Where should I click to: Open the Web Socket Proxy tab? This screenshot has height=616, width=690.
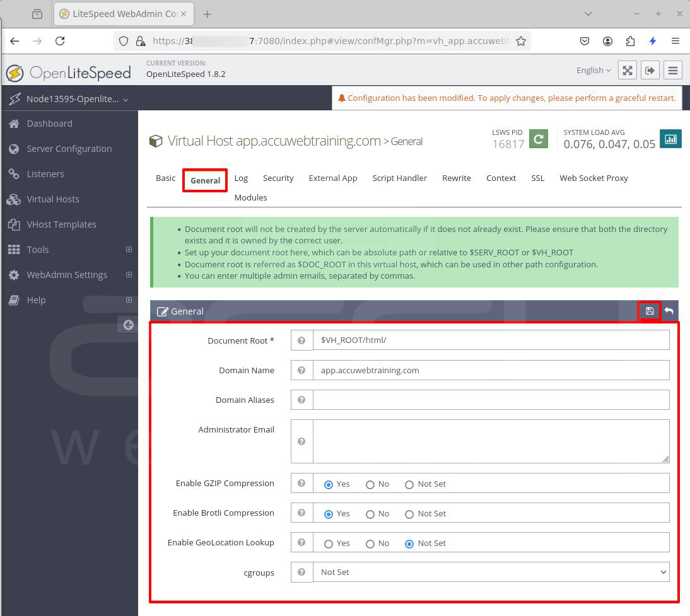click(594, 178)
